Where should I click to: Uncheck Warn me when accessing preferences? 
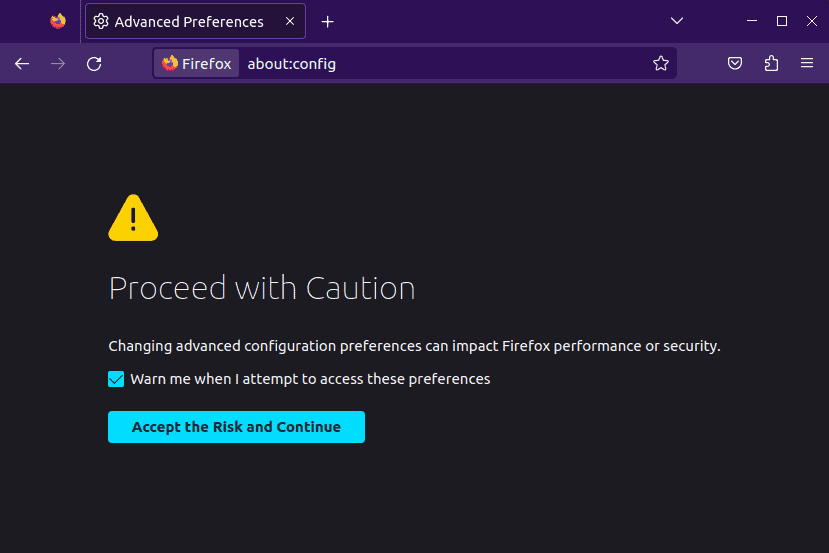click(x=116, y=379)
